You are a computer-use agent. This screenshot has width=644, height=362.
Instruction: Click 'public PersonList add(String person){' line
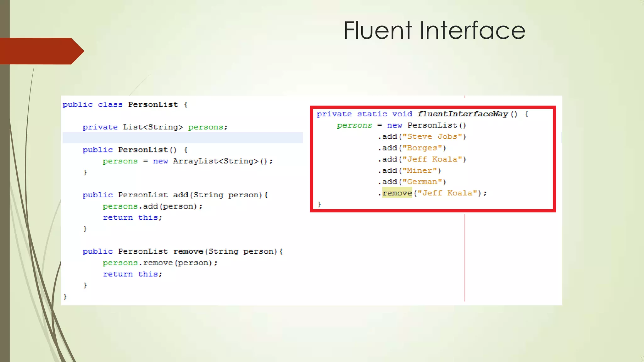[x=175, y=195]
